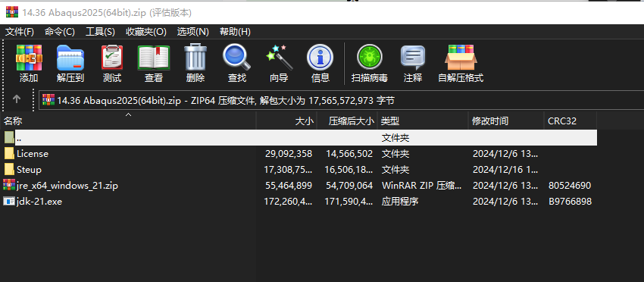Screen dimensions: 644x282
Task: Click the parent folder ".." icon
Action: [x=9, y=137]
